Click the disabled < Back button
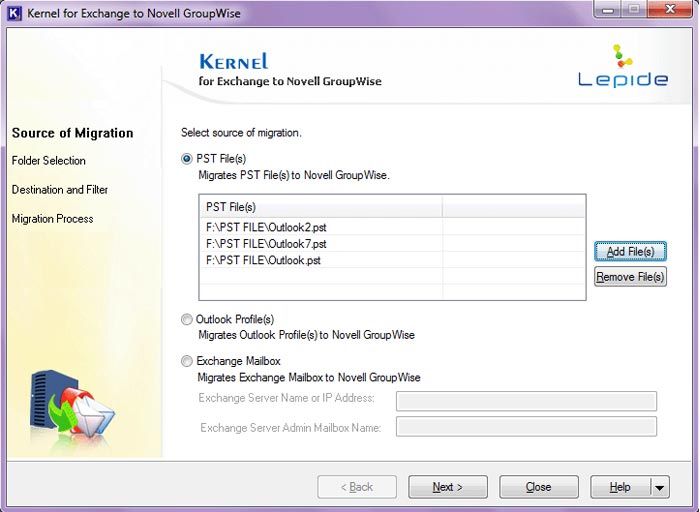Viewport: 700px width, 512px height. 357,487
